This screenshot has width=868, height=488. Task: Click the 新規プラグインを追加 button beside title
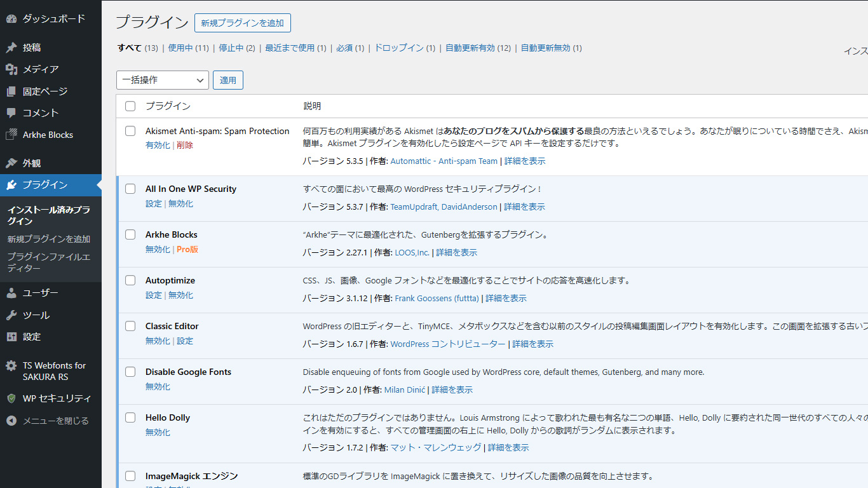(x=243, y=23)
